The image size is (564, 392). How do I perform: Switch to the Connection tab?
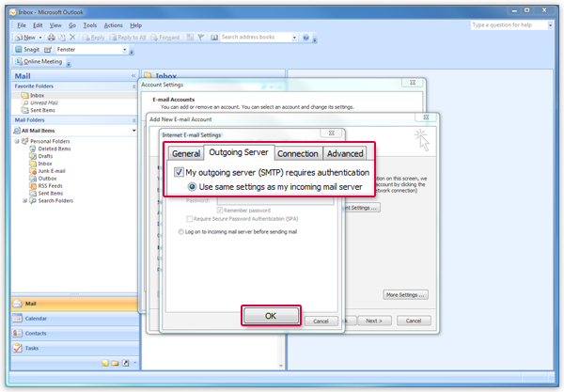point(298,153)
